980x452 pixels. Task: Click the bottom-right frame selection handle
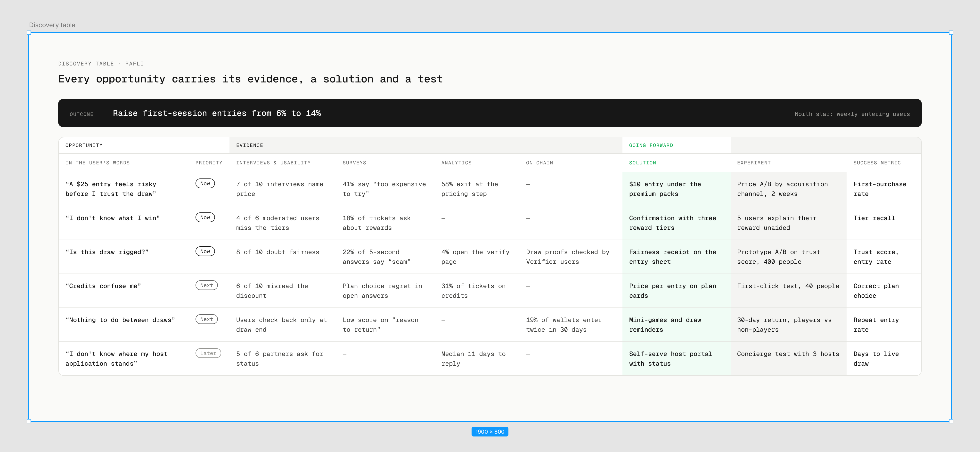[951, 421]
